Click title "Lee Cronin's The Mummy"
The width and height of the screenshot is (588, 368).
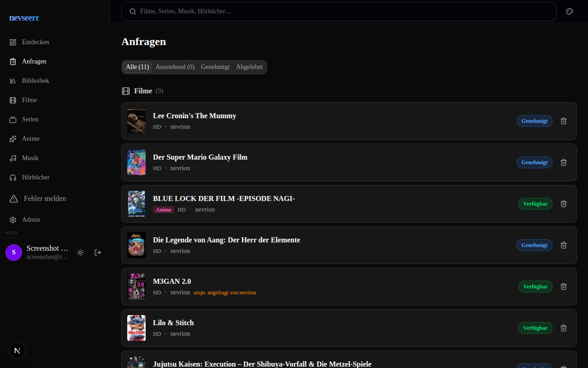[x=194, y=116]
